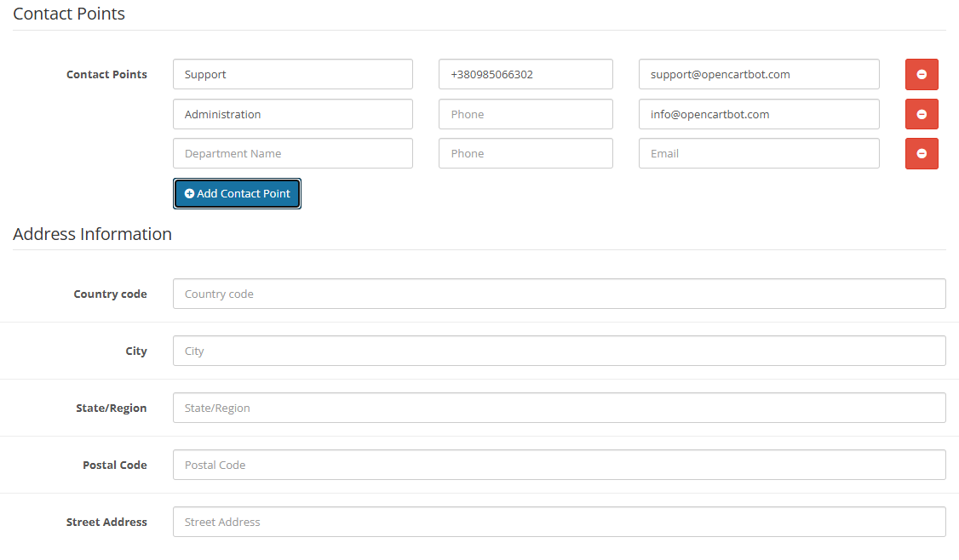Click the Add Contact Point button

(x=237, y=193)
